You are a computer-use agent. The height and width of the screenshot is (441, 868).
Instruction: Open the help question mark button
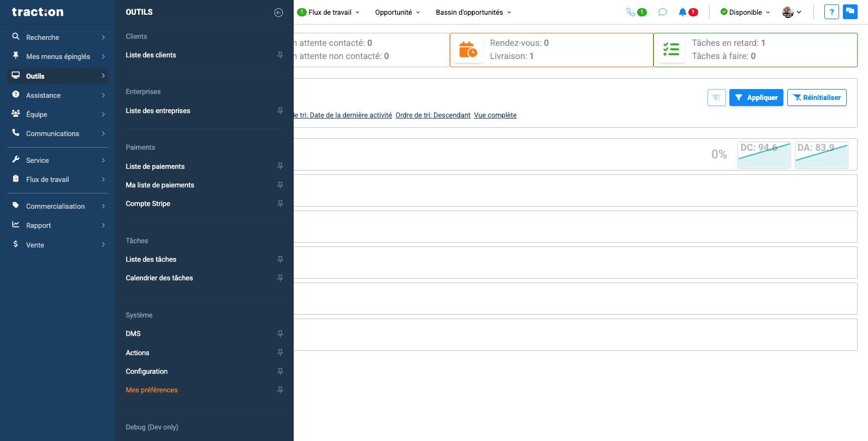click(x=831, y=12)
